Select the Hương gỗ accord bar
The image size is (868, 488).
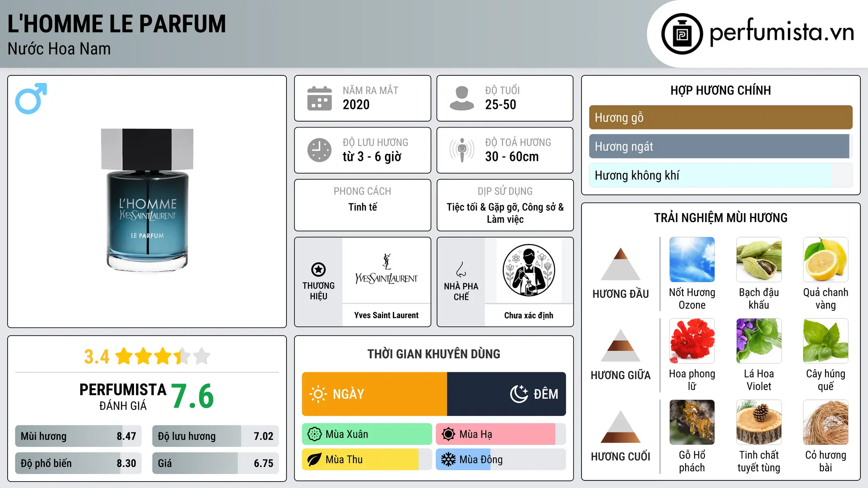pos(721,117)
